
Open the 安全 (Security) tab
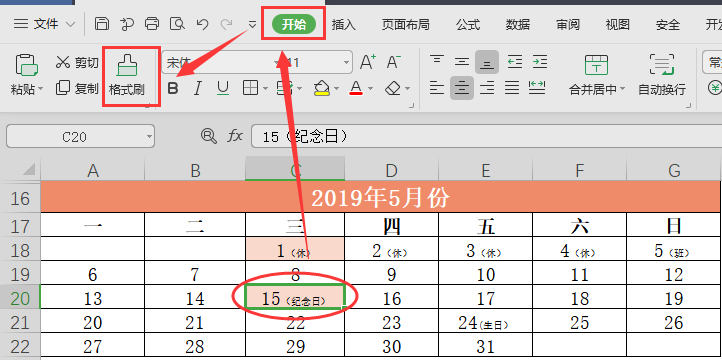[668, 24]
